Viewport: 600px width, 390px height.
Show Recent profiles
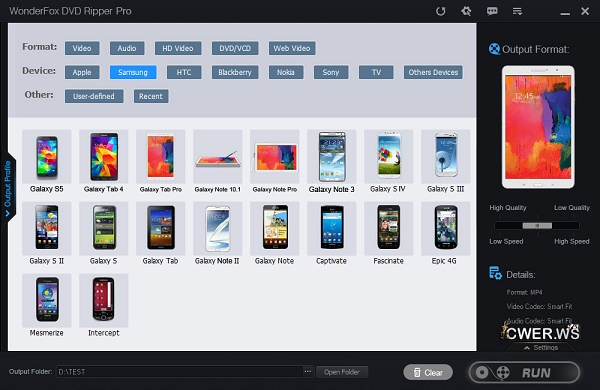click(151, 96)
